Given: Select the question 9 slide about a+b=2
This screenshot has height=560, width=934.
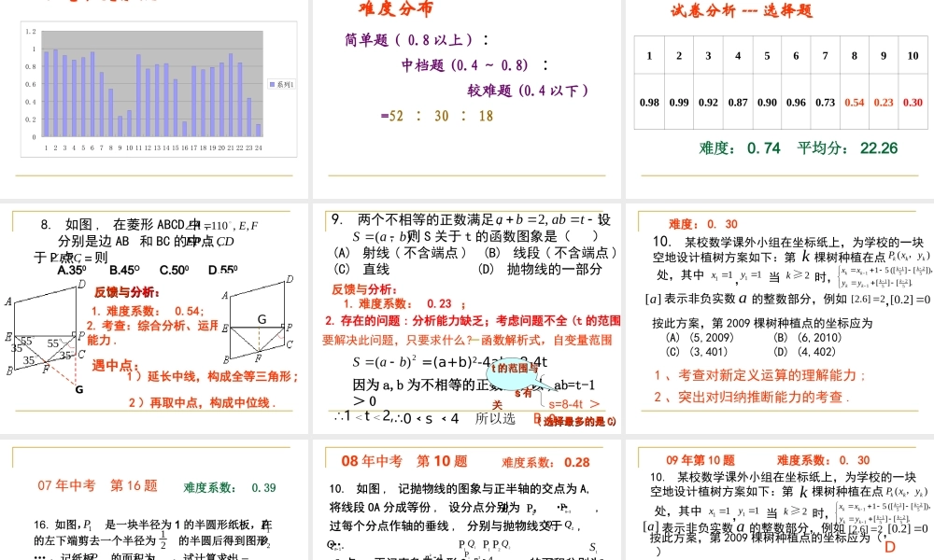Looking at the screenshot, I should [467, 317].
